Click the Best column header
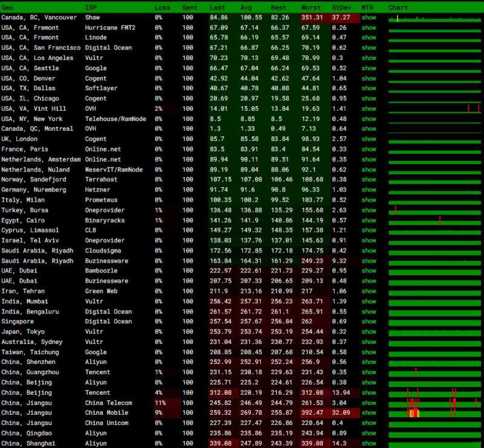The height and width of the screenshot is (448, 484). click(278, 8)
